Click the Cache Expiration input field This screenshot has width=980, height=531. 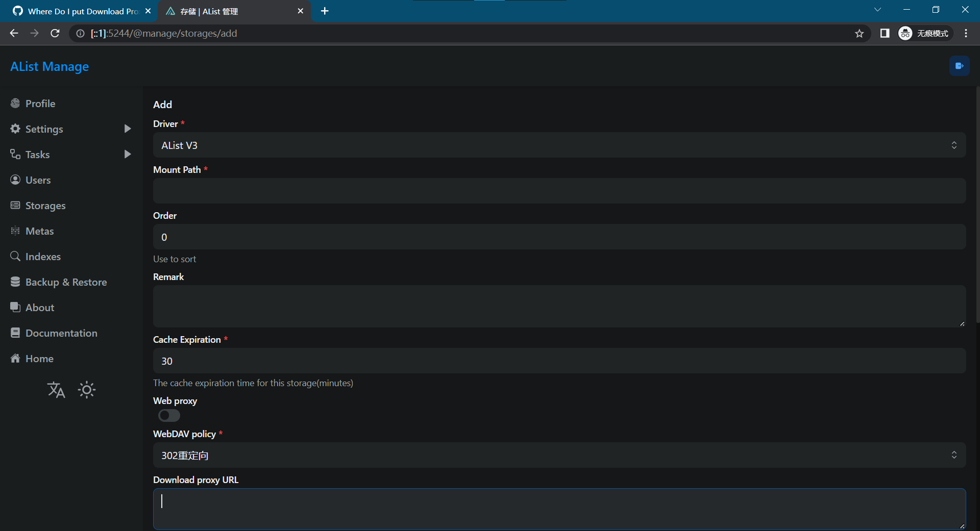[559, 361]
